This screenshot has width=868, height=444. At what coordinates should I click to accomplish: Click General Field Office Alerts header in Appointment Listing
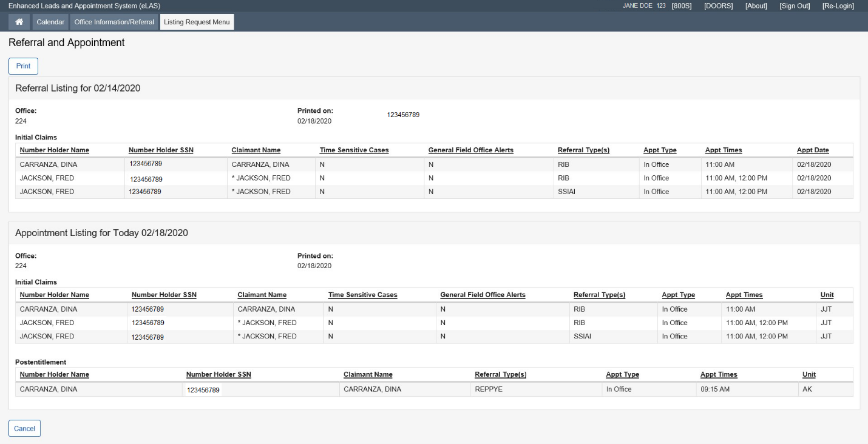(x=483, y=295)
